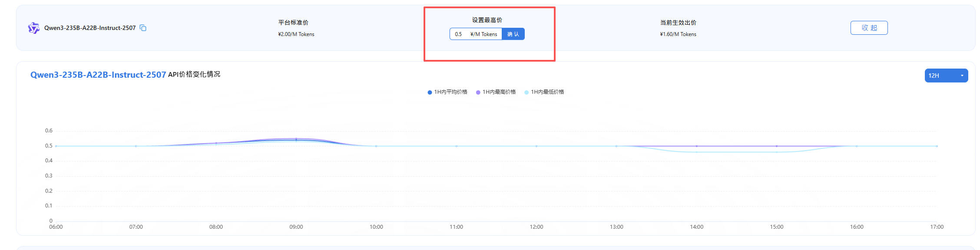Click the max price input field
Image resolution: width=980 pixels, height=250 pixels.
tap(476, 34)
